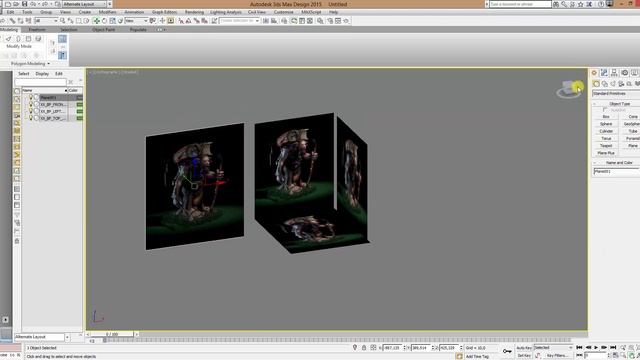Click the Save file icon
The image size is (640, 360).
[x=24, y=4]
